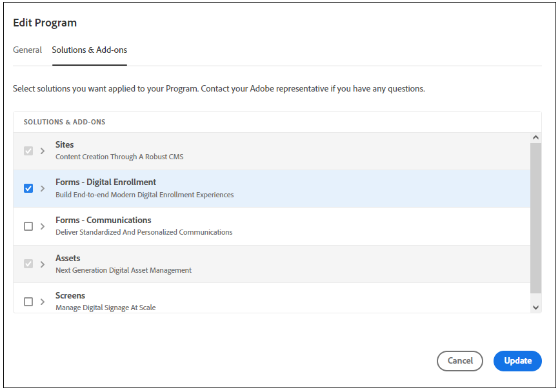Click the disabled Assets checkbox
Screen dimensions: 560x392
(x=28, y=264)
